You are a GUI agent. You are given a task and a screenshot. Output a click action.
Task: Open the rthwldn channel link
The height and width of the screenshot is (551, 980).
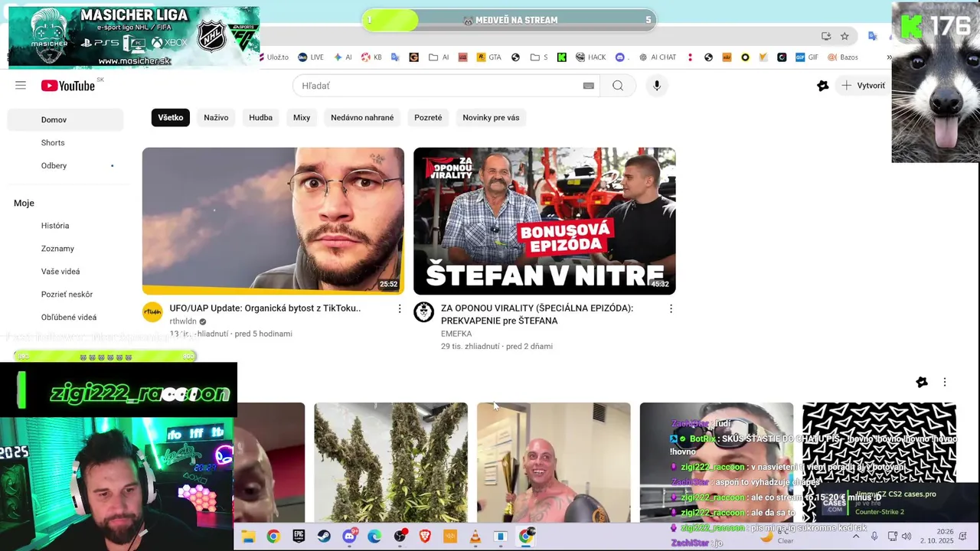tap(183, 321)
